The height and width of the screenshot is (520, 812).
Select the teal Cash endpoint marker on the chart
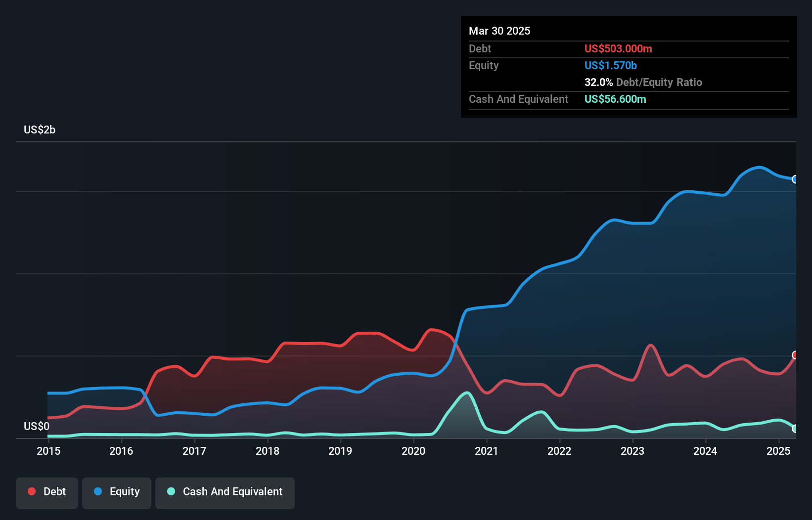[x=795, y=429]
